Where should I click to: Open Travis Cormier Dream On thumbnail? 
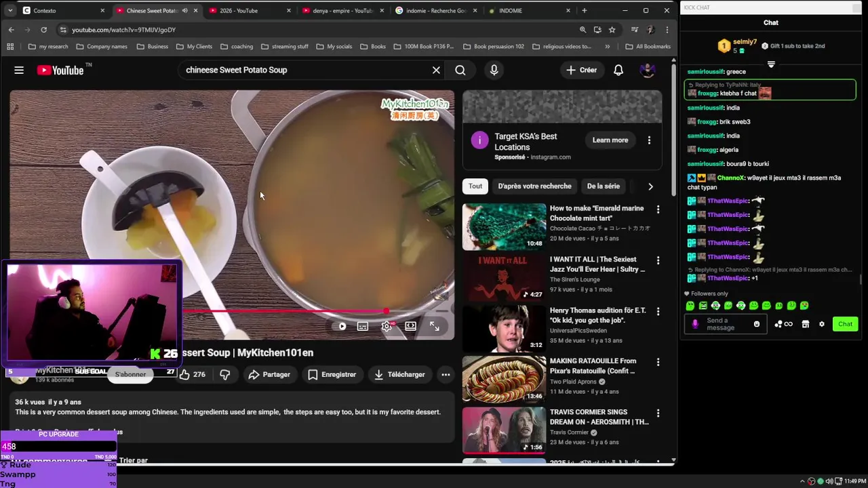(x=504, y=430)
